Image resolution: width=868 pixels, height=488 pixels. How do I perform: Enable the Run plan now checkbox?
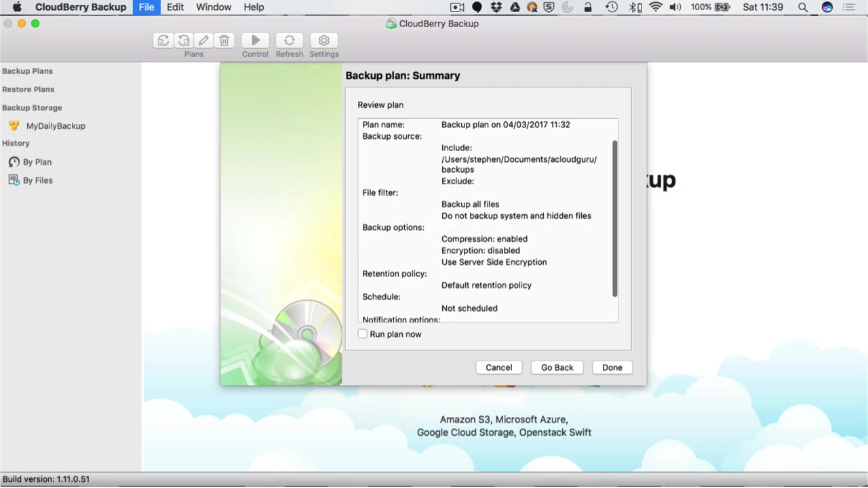[x=363, y=334]
